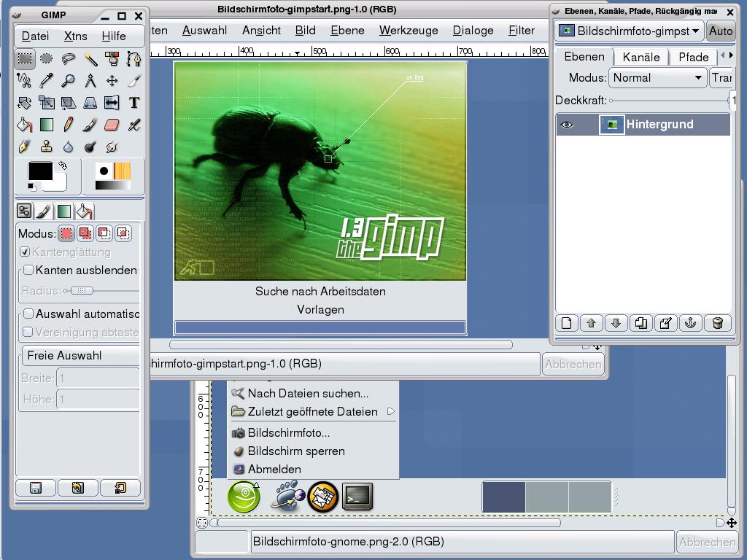Viewport: 747px width, 560px height.
Task: Toggle the Vereinigung abtasten checkbox
Action: coord(28,332)
